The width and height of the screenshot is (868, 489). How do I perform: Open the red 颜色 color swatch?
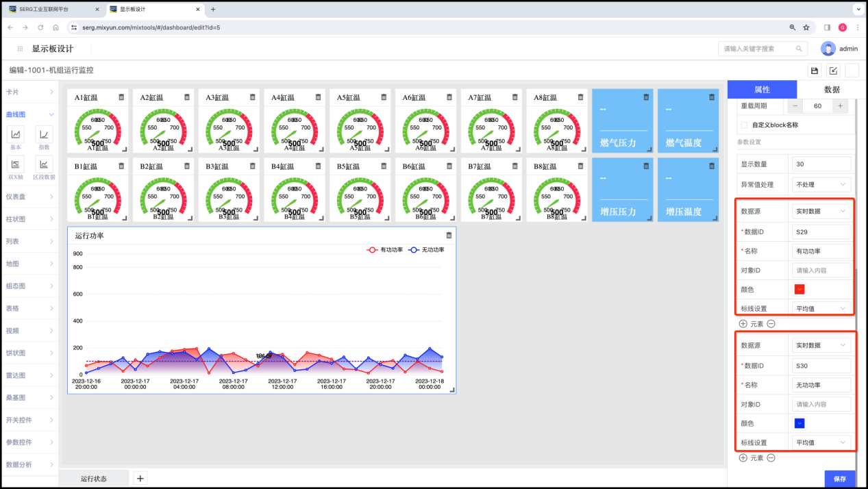tap(799, 290)
